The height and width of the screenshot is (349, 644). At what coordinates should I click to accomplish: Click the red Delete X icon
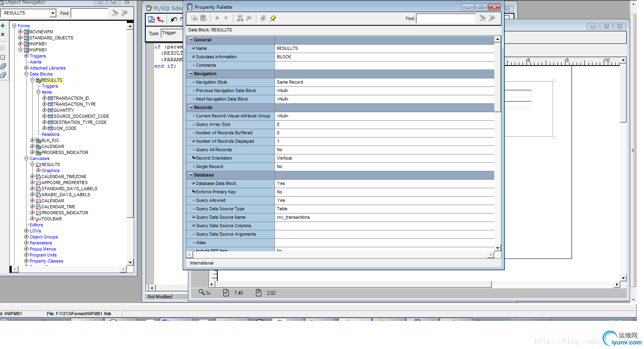pos(3,35)
